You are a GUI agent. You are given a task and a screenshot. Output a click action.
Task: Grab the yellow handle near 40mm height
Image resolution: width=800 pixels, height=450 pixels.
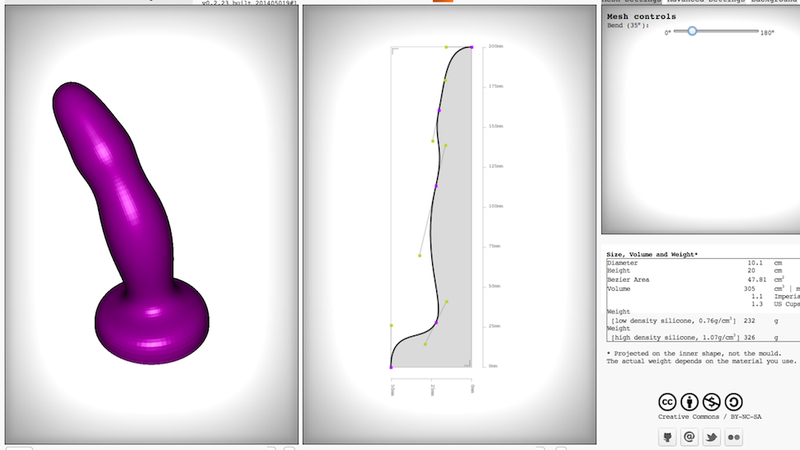(x=446, y=302)
